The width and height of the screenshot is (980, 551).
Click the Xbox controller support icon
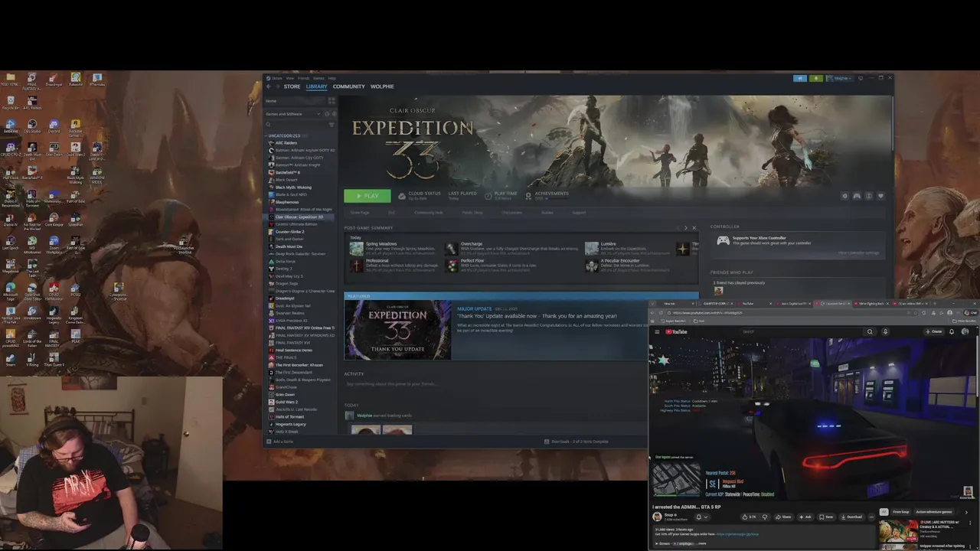pyautogui.click(x=723, y=240)
